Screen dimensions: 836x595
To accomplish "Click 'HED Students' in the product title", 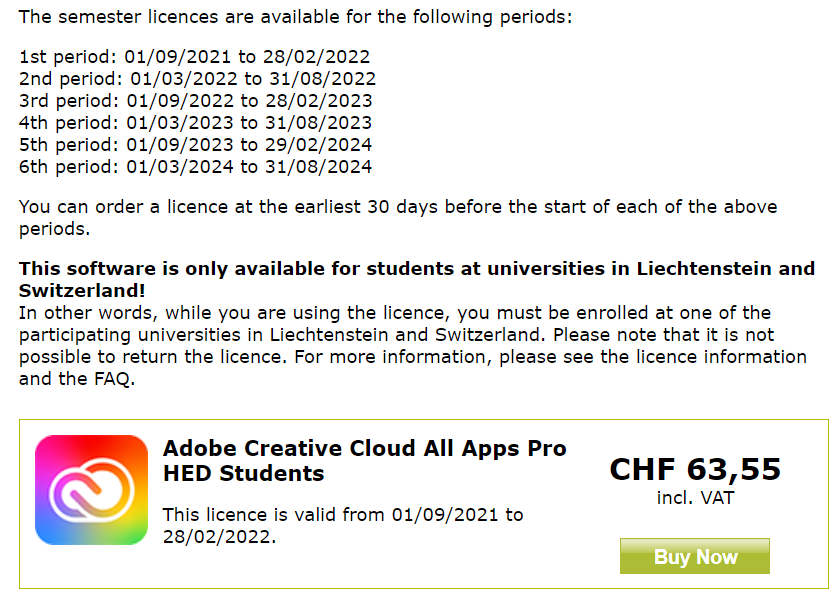I will 244,473.
